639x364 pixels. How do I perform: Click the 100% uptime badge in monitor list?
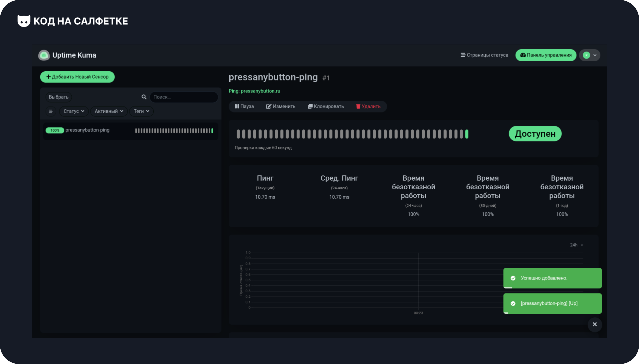click(55, 130)
